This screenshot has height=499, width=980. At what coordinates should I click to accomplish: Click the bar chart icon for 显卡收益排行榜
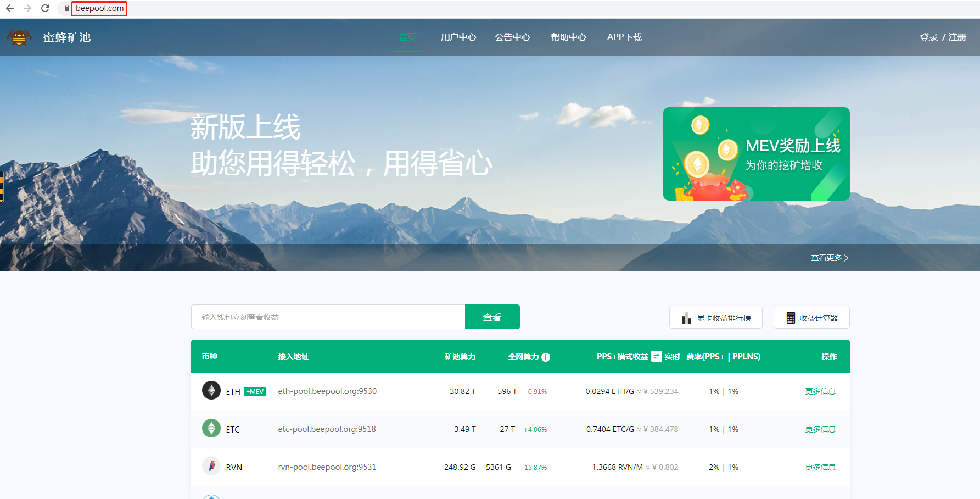[x=686, y=318]
